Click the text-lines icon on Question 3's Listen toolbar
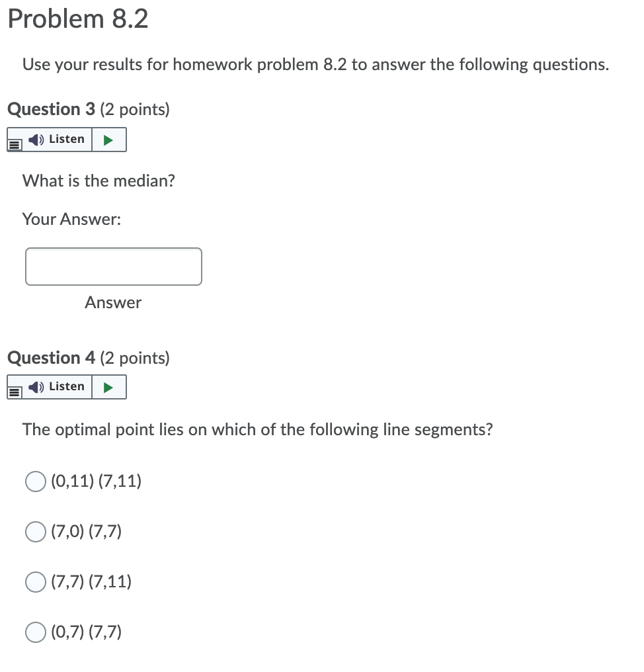 coord(15,144)
